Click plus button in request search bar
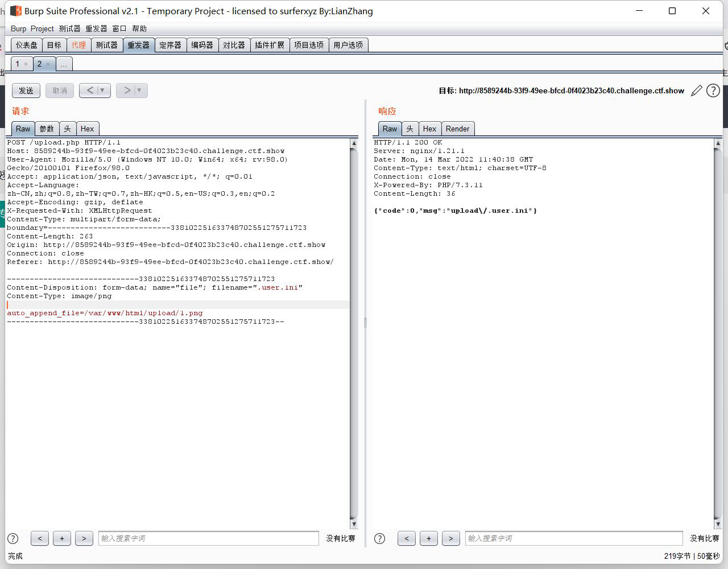The image size is (728, 569). pos(62,538)
